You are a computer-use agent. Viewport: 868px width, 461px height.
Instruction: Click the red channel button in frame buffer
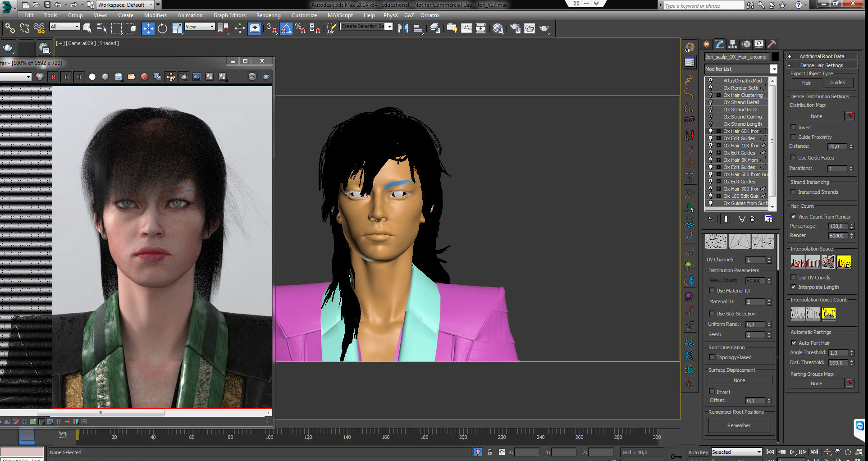click(x=53, y=77)
